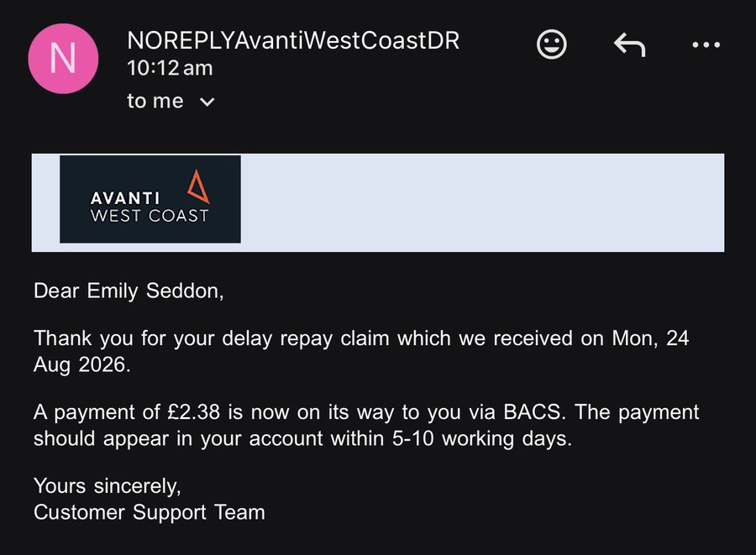The height and width of the screenshot is (555, 756).
Task: Tap the WEST COAST text in the logo
Action: [150, 215]
